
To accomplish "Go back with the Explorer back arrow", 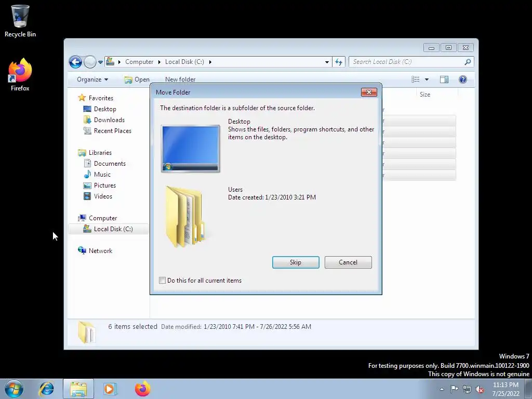I will (x=75, y=62).
